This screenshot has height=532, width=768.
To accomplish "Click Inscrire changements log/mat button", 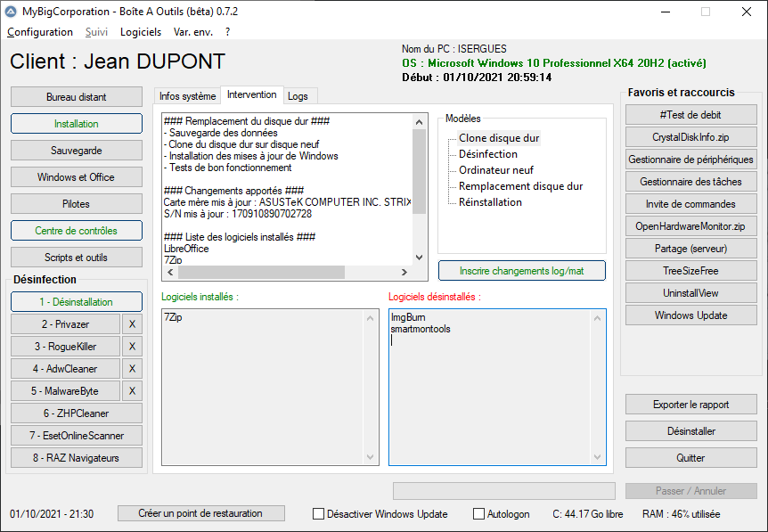I will (x=521, y=270).
